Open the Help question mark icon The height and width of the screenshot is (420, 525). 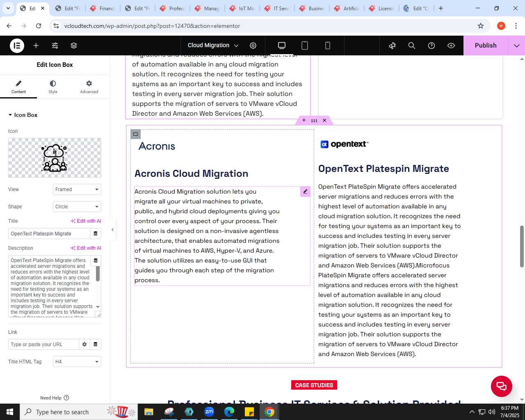[431, 46]
